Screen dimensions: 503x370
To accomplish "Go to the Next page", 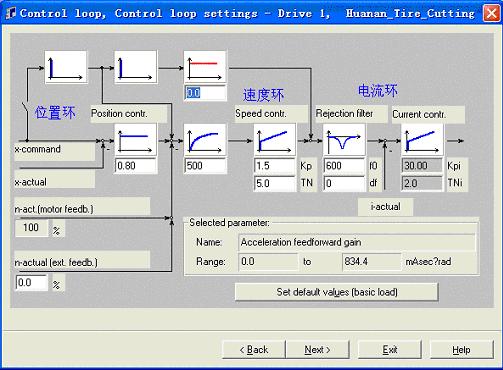I will 317,350.
